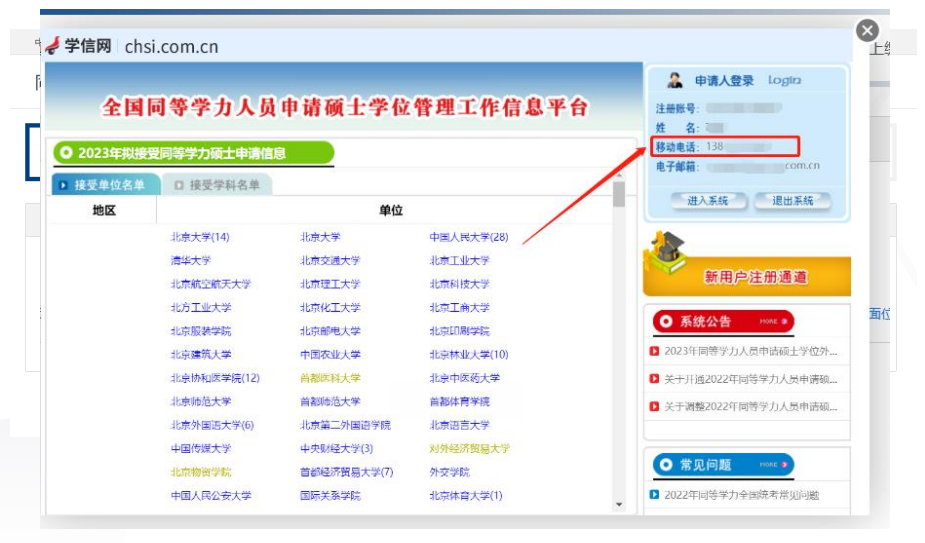Viewport: 925px width, 543px height.
Task: Open 北方工业大学 link
Action: coord(201,308)
